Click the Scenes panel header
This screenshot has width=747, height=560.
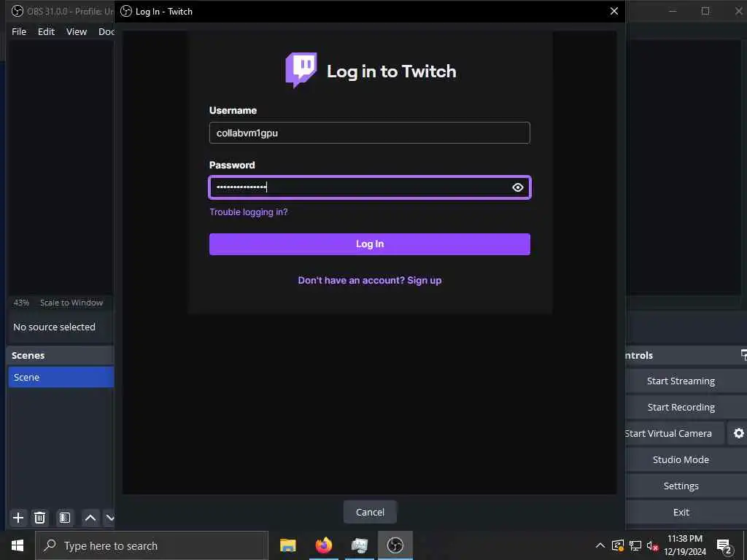click(61, 356)
